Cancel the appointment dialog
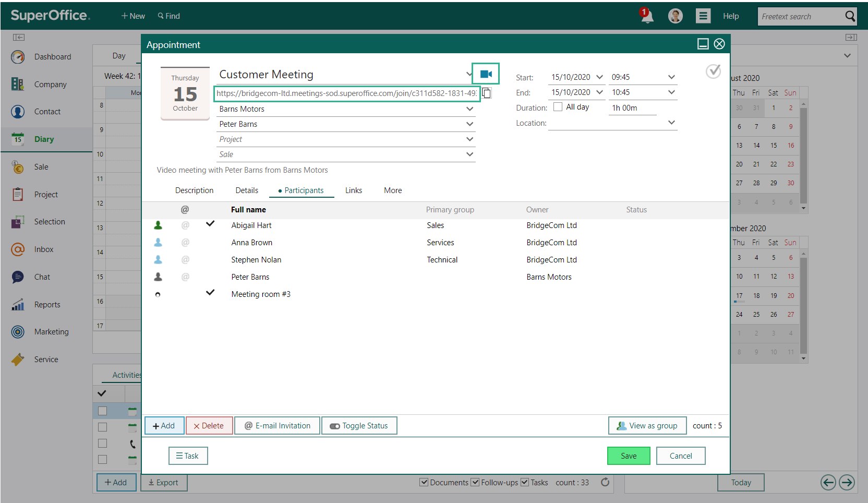 pyautogui.click(x=681, y=456)
